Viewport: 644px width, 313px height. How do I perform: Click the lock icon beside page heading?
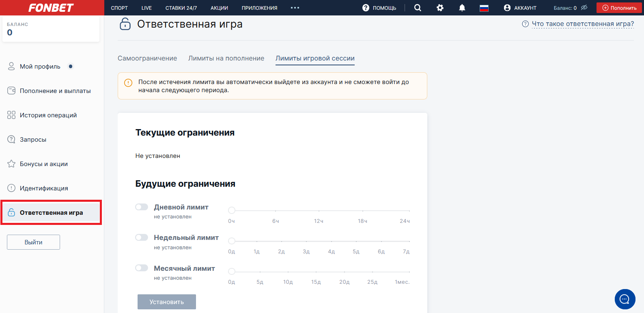click(125, 24)
